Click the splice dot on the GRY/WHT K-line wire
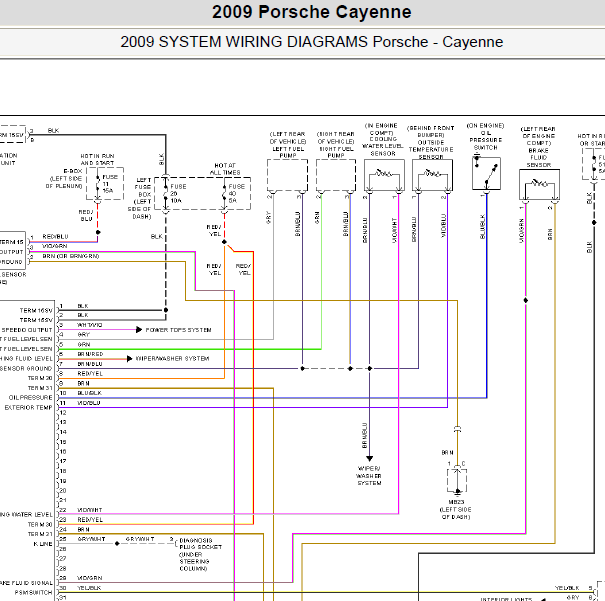The width and height of the screenshot is (605, 601). [117, 544]
